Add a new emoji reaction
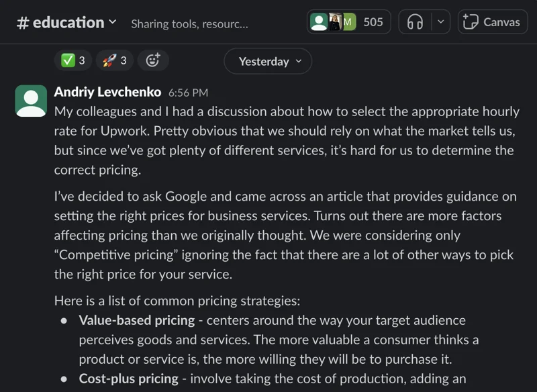Screen dimensions: 537x392 [153, 60]
